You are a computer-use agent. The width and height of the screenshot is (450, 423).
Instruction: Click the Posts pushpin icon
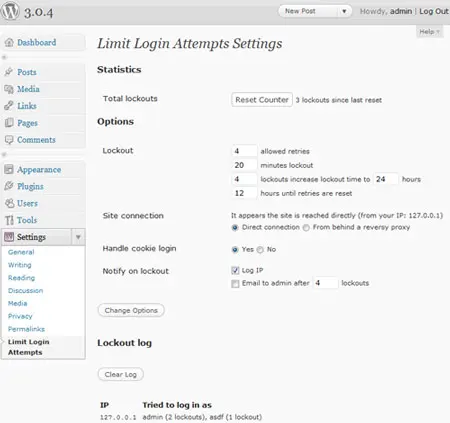9,72
